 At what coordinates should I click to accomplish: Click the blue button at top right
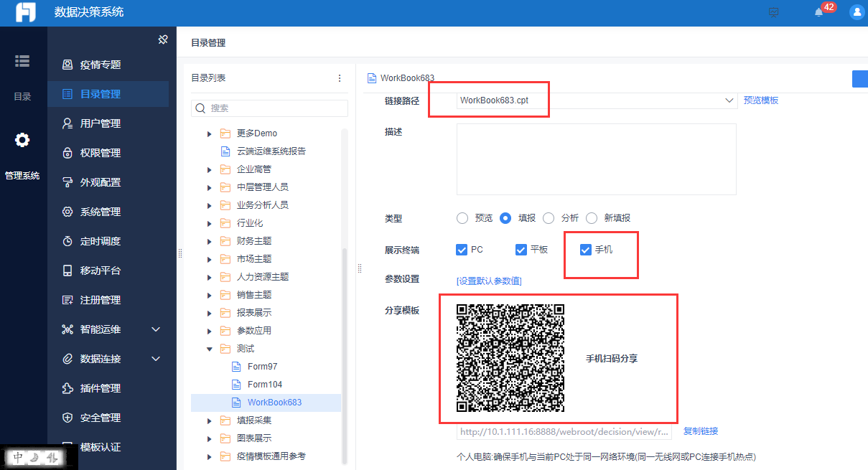(x=860, y=79)
